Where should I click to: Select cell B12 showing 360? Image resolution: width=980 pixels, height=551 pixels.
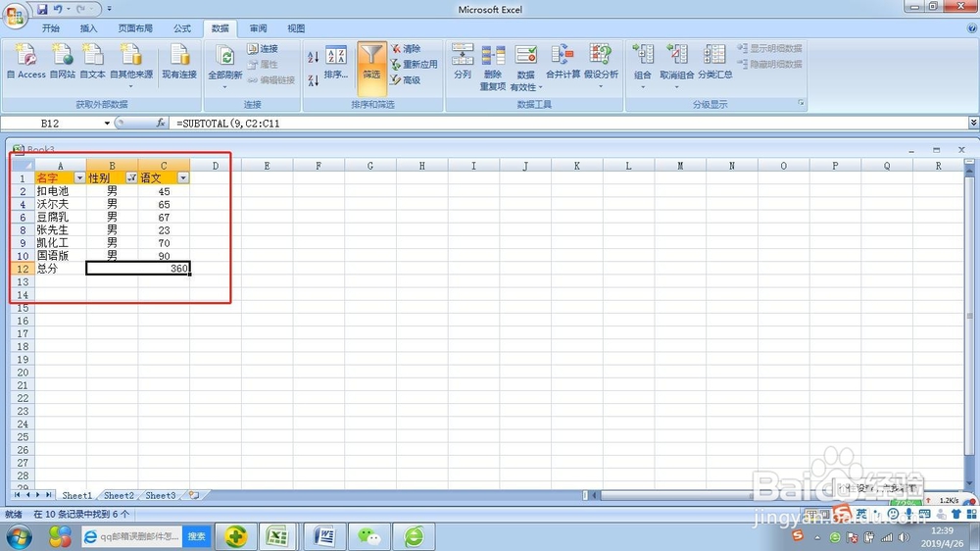pyautogui.click(x=138, y=269)
